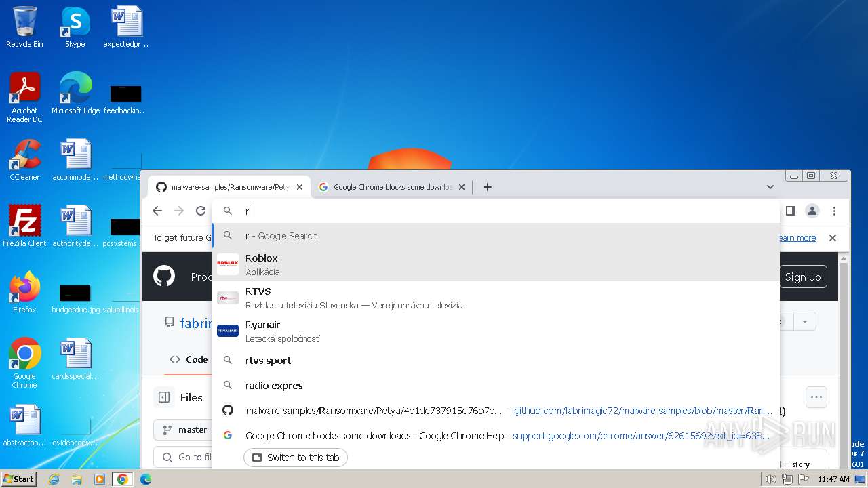This screenshot has width=868, height=488.
Task: Switch to Google Chrome blocks downloads tab
Action: pyautogui.click(x=391, y=187)
